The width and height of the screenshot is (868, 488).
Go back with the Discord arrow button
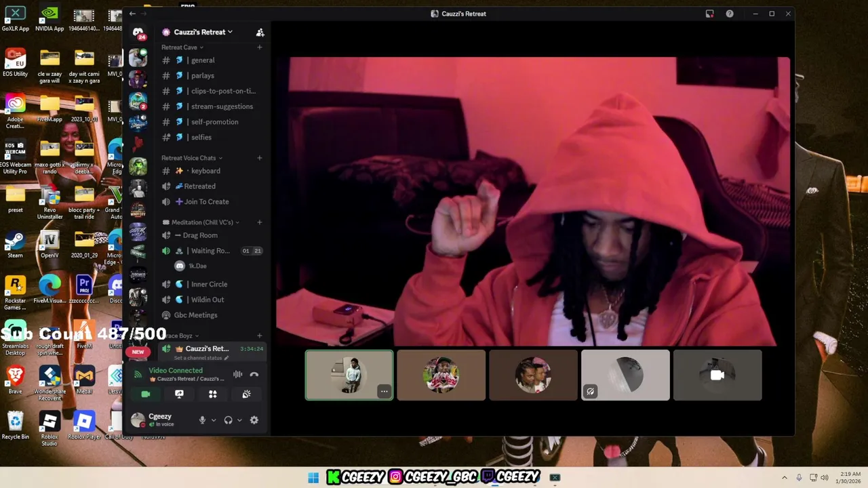click(x=132, y=14)
